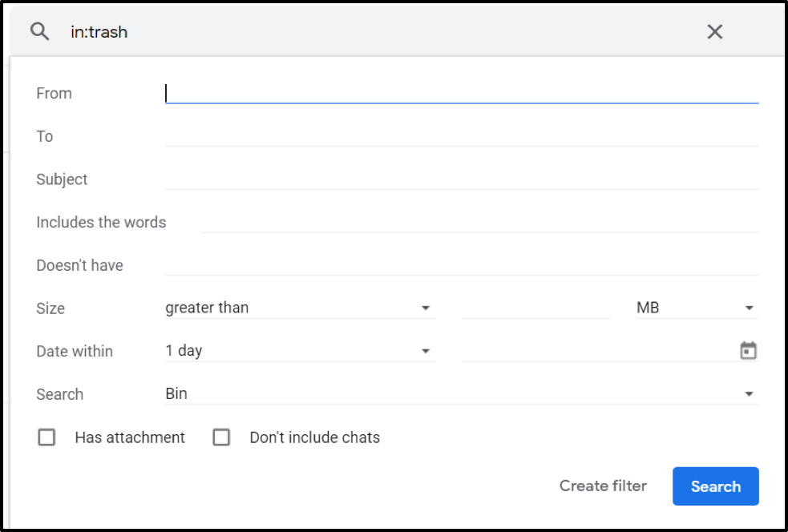Image resolution: width=788 pixels, height=532 pixels.
Task: Tick the Don't include chats checkbox
Action: pyautogui.click(x=221, y=437)
